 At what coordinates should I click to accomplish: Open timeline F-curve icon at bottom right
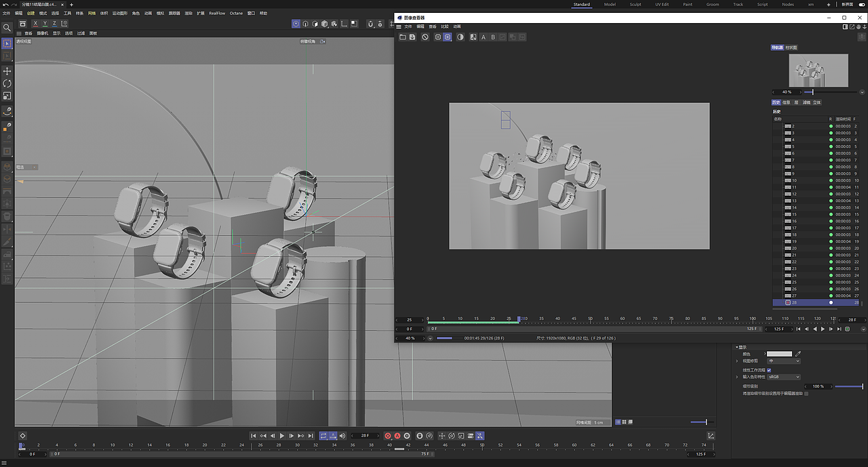coord(711,436)
